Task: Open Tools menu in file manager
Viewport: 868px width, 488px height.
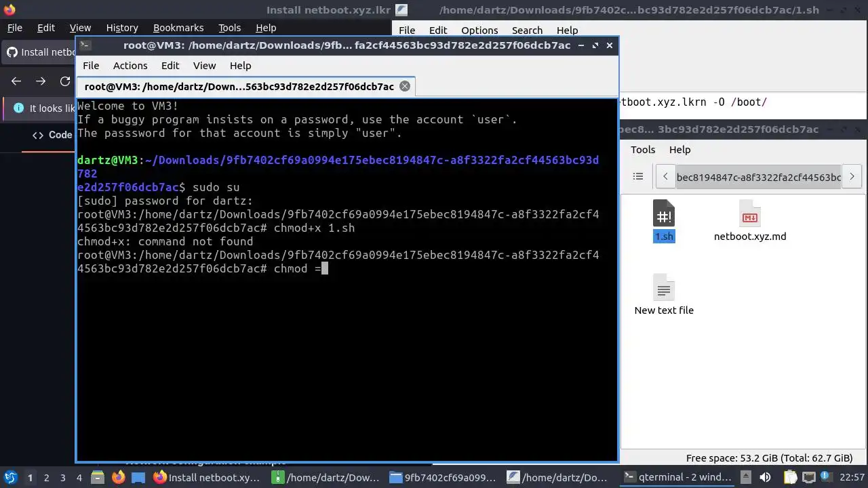Action: [643, 150]
